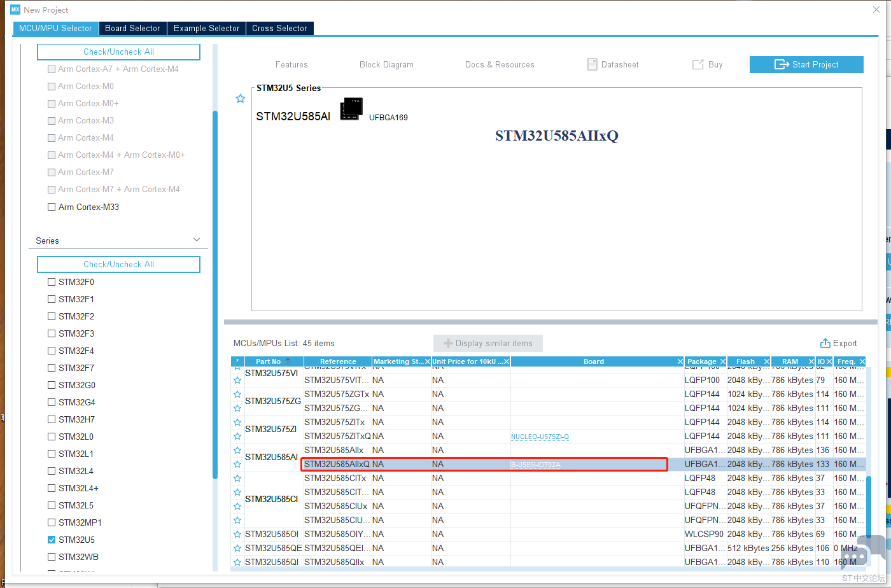Enable the STM32L4+ series checkbox
Image resolution: width=891 pixels, height=588 pixels.
click(52, 488)
